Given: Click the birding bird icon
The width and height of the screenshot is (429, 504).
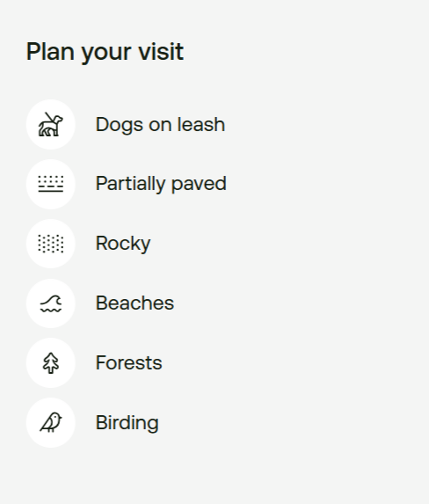Looking at the screenshot, I should coord(51,423).
